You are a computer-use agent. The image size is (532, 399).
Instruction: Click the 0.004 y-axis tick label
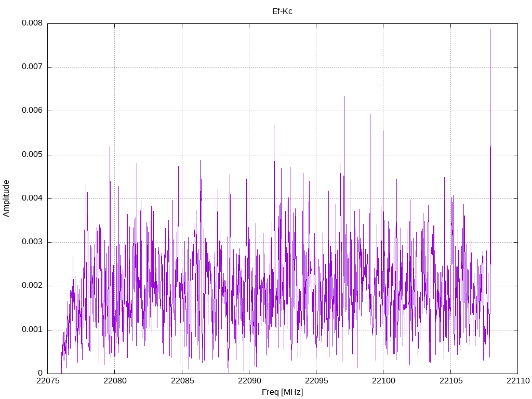click(x=32, y=198)
